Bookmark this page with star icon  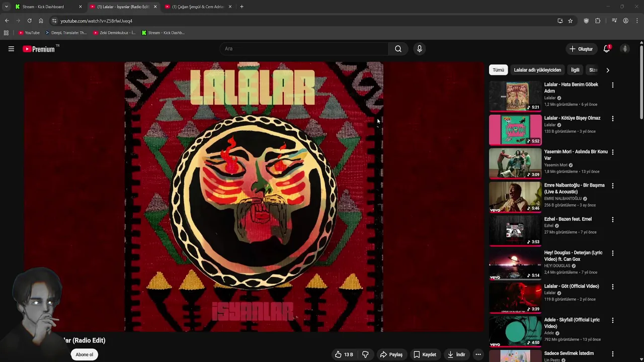pyautogui.click(x=570, y=21)
